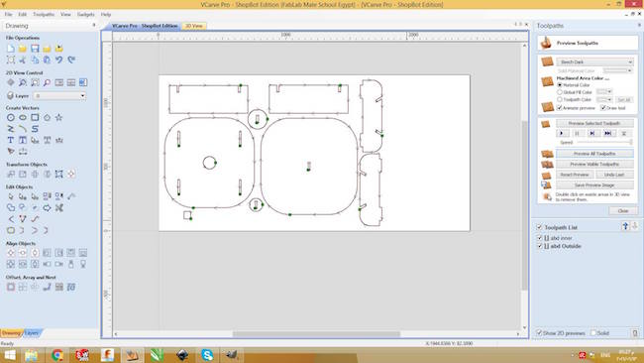This screenshot has width=644, height=363.
Task: Click the Create New File icon
Action: click(x=11, y=49)
